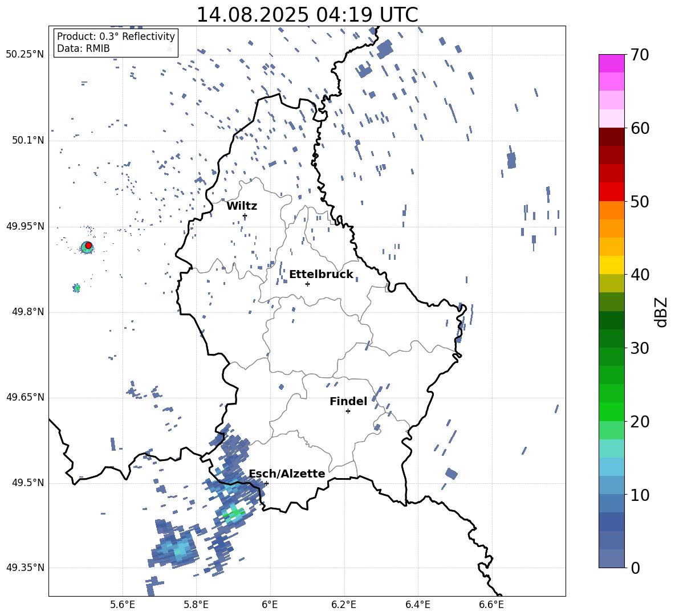This screenshot has height=616, width=675.
Task: Click the Esch/Alzette city label
Action: [x=287, y=474]
